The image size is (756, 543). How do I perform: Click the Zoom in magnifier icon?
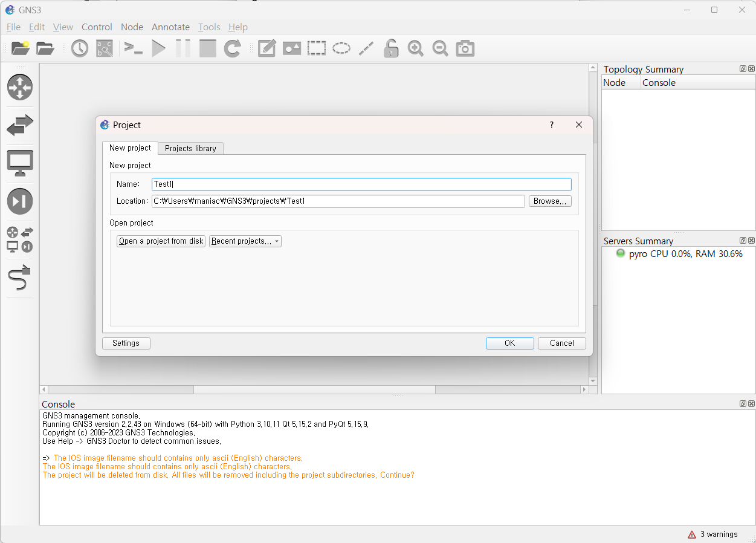click(416, 48)
